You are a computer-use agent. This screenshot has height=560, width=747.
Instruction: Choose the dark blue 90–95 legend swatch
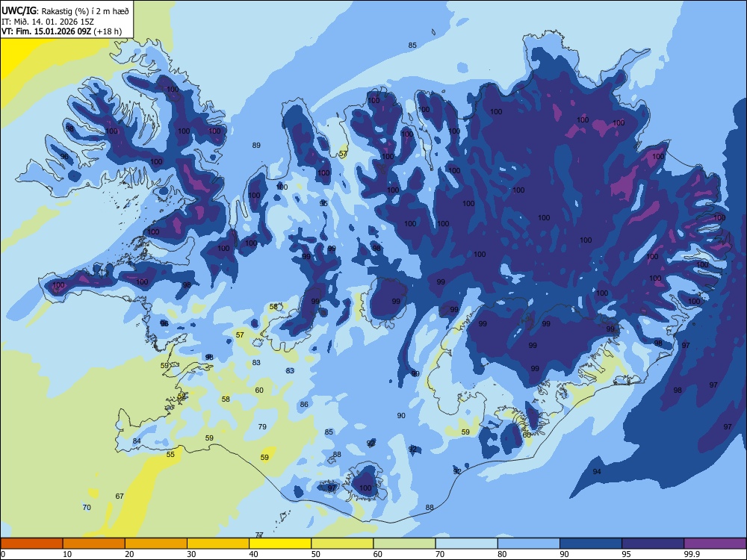(x=591, y=544)
